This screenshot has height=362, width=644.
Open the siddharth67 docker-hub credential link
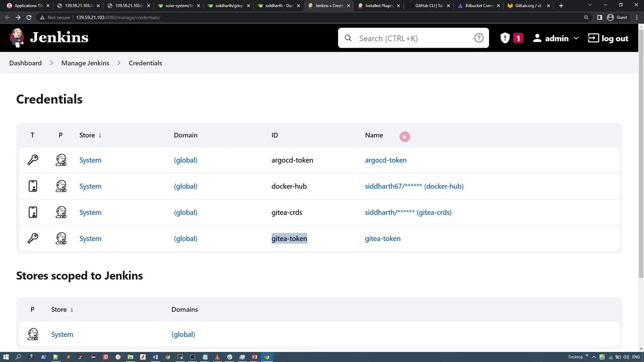[x=414, y=186]
